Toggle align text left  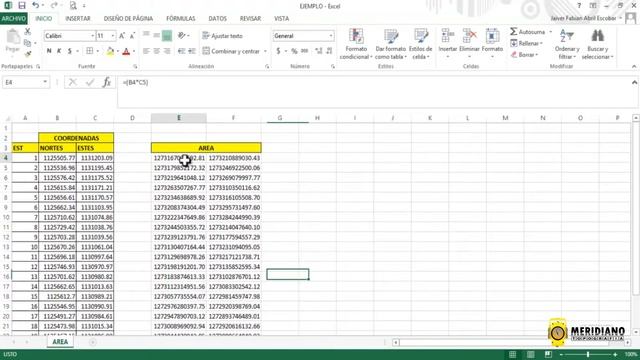click(x=146, y=51)
